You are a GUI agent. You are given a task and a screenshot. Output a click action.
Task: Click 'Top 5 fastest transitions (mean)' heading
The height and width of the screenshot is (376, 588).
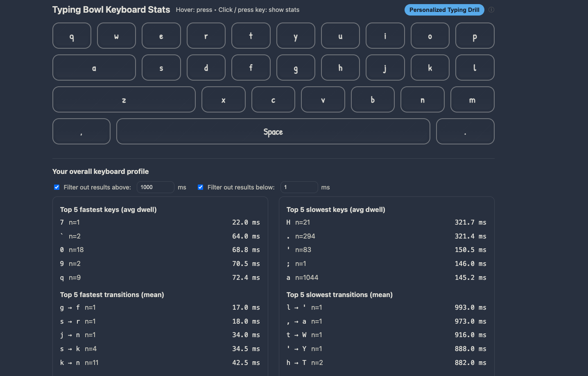[x=112, y=295]
